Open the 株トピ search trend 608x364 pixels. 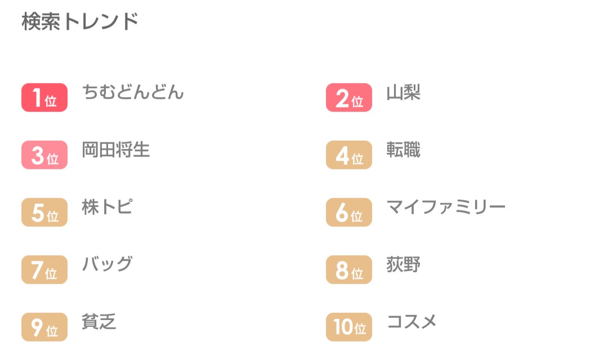(x=108, y=207)
